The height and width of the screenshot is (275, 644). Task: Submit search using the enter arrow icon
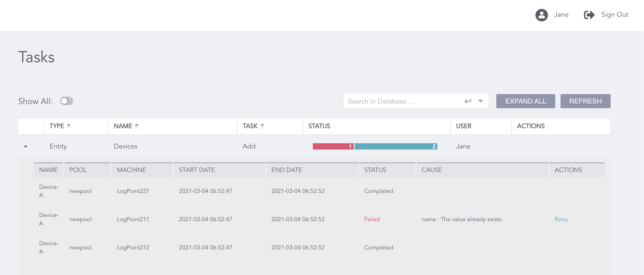pos(468,101)
